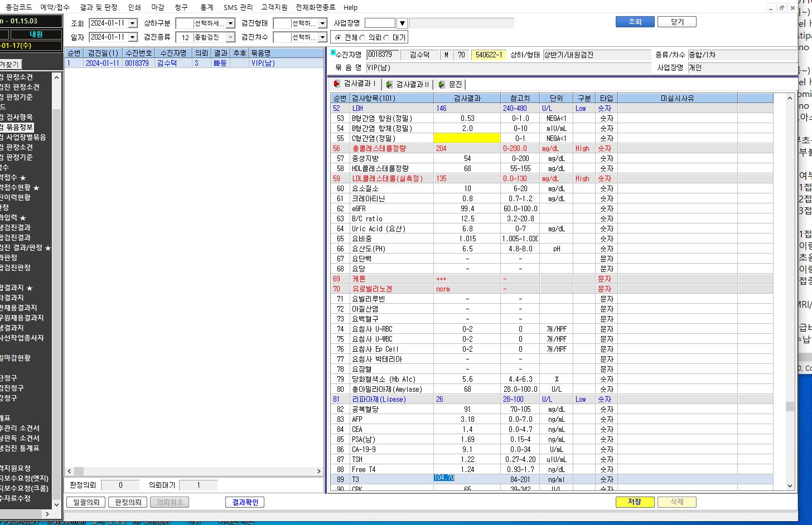Open the 검사결과 I tab with red flag icon
Image resolution: width=812 pixels, height=525 pixels.
tap(355, 84)
